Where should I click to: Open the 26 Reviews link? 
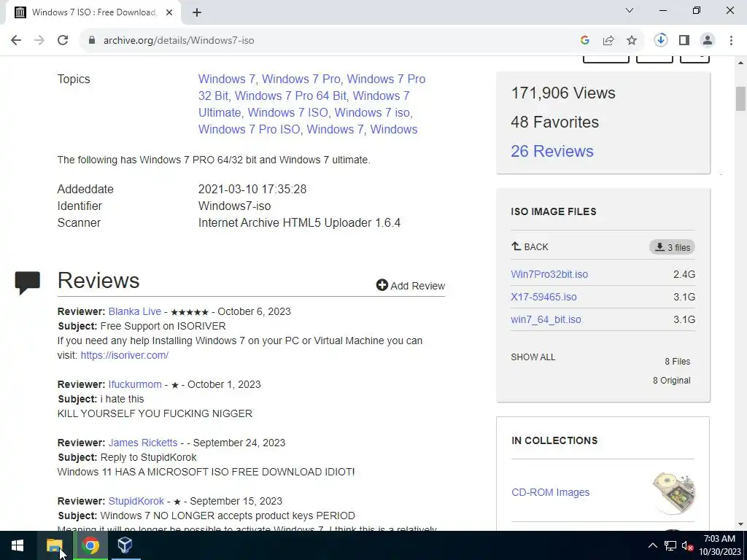tap(552, 151)
